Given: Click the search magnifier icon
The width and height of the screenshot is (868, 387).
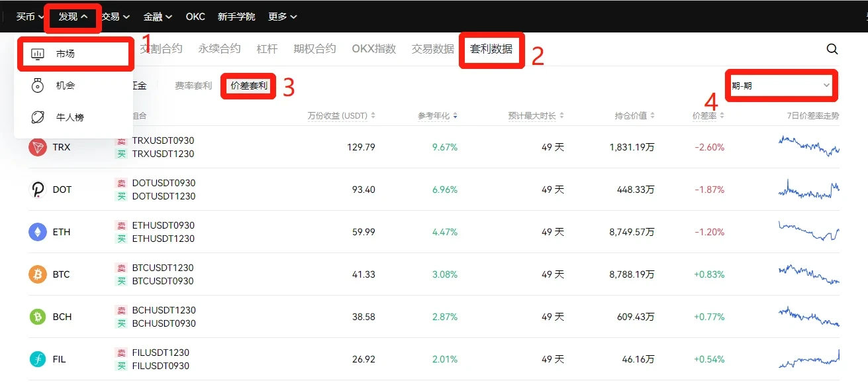Looking at the screenshot, I should [x=832, y=49].
